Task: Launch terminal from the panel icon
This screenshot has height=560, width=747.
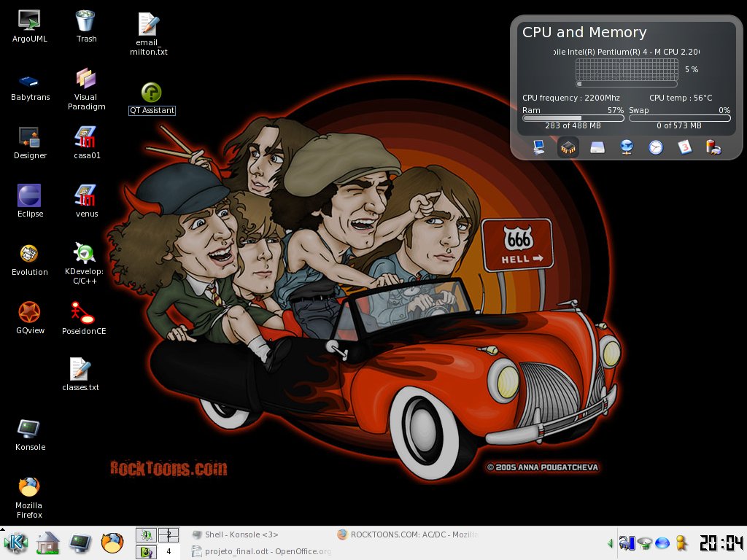Action: tap(80, 542)
